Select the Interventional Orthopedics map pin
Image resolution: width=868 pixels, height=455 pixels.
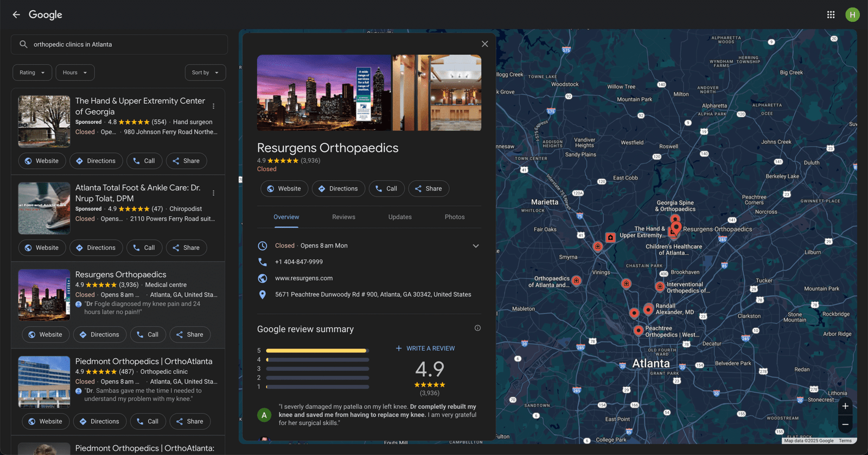660,286
